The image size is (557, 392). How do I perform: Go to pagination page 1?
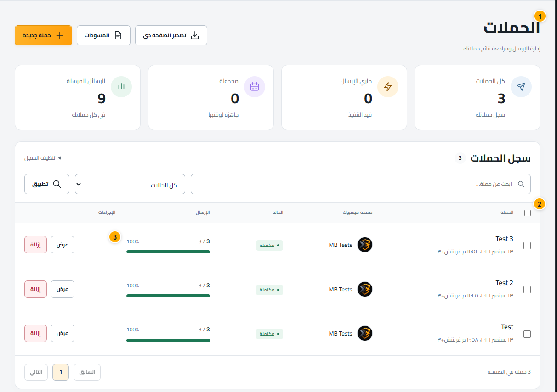tap(61, 372)
